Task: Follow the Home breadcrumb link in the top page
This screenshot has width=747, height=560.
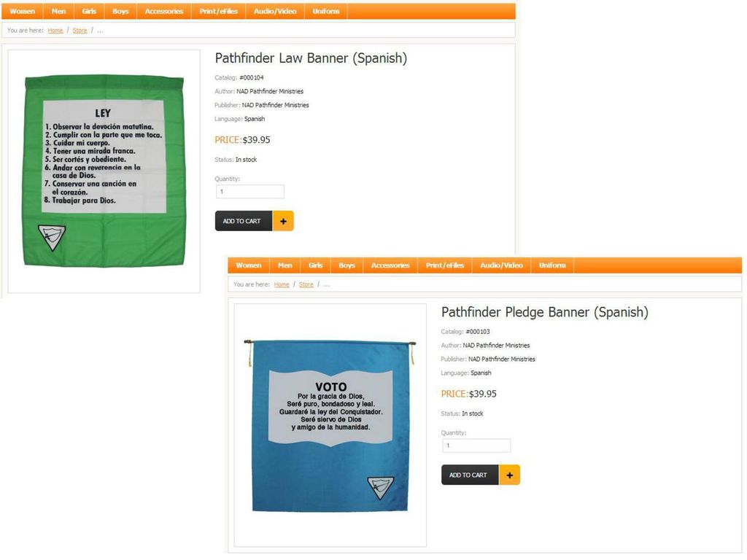Action: point(55,31)
